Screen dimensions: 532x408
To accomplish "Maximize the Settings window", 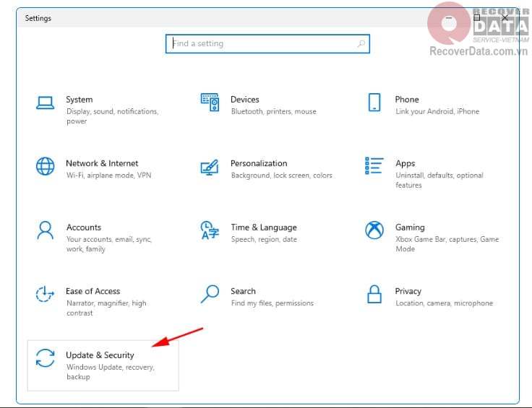I will pyautogui.click(x=477, y=17).
